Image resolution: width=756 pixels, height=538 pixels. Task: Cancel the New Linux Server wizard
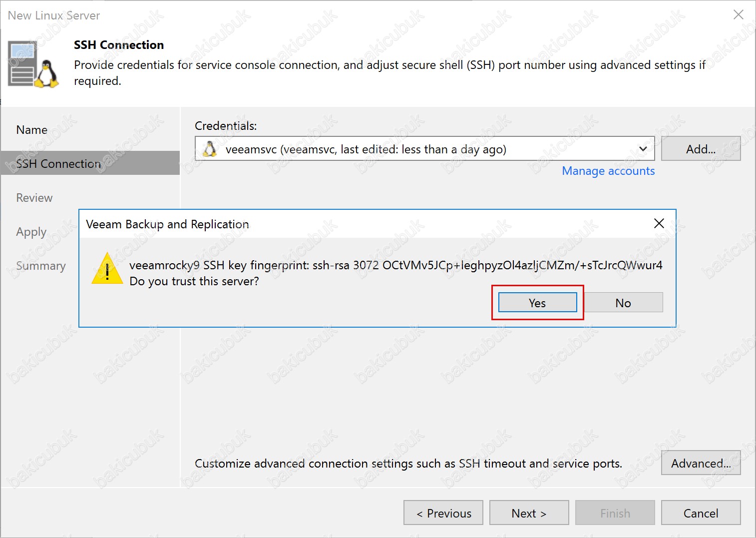click(x=701, y=513)
